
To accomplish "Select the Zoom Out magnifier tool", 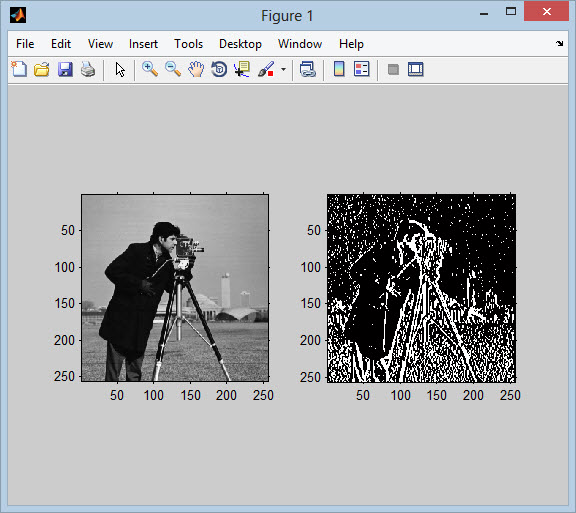I will click(x=173, y=69).
